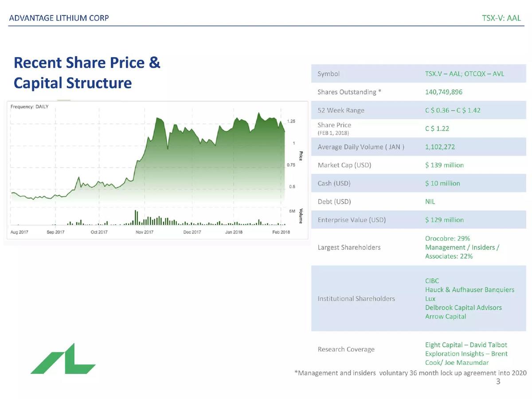Screen dimensions: 532x399
Task: Click the $ 129 million value
Action: (x=444, y=219)
